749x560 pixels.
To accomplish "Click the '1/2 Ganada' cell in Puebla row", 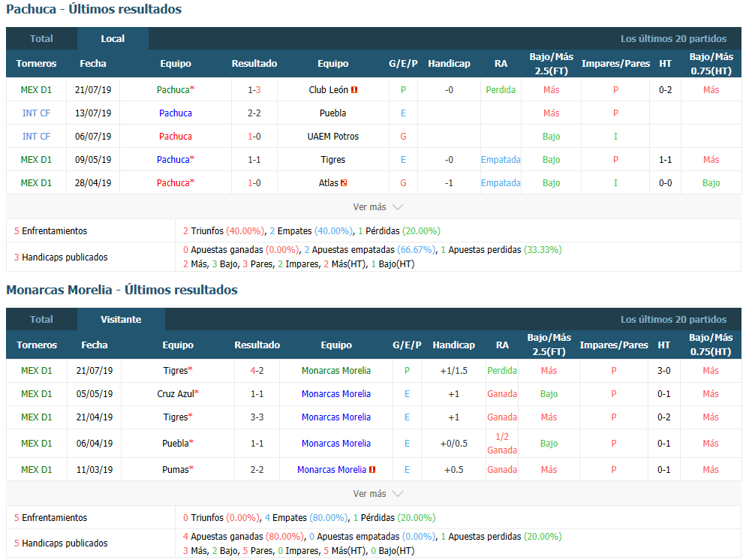I will pyautogui.click(x=502, y=444).
